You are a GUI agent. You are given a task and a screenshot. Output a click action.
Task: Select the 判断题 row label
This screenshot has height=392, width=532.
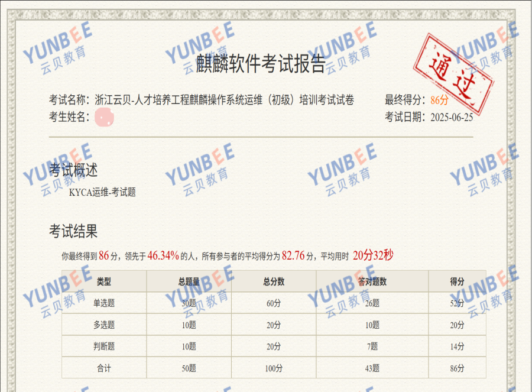[x=104, y=346]
